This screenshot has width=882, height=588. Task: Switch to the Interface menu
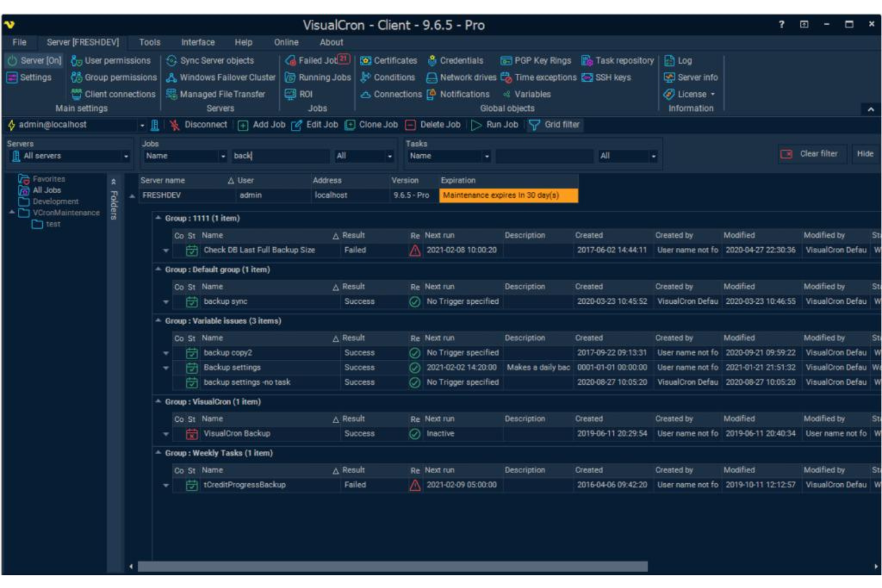coord(197,42)
